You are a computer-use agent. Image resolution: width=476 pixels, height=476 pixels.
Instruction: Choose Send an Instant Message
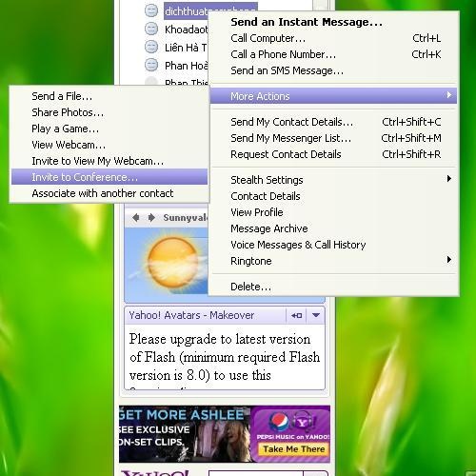(333, 22)
